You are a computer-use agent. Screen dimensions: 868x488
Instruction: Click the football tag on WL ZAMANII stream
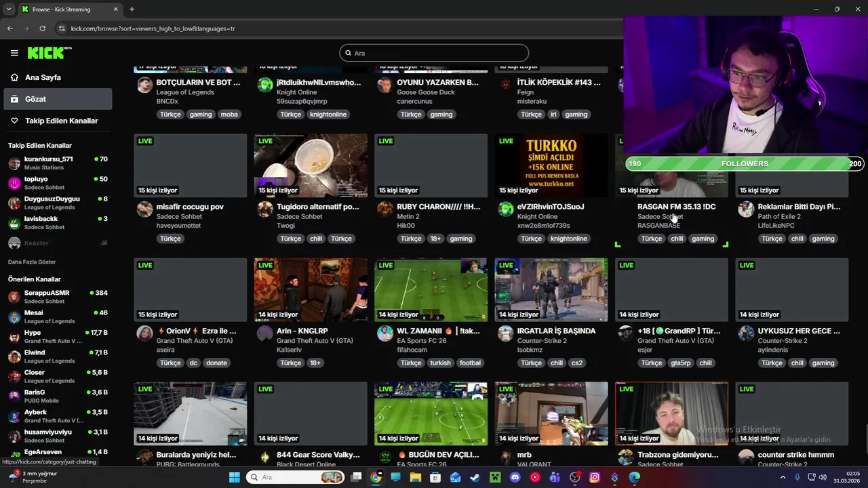coord(470,363)
